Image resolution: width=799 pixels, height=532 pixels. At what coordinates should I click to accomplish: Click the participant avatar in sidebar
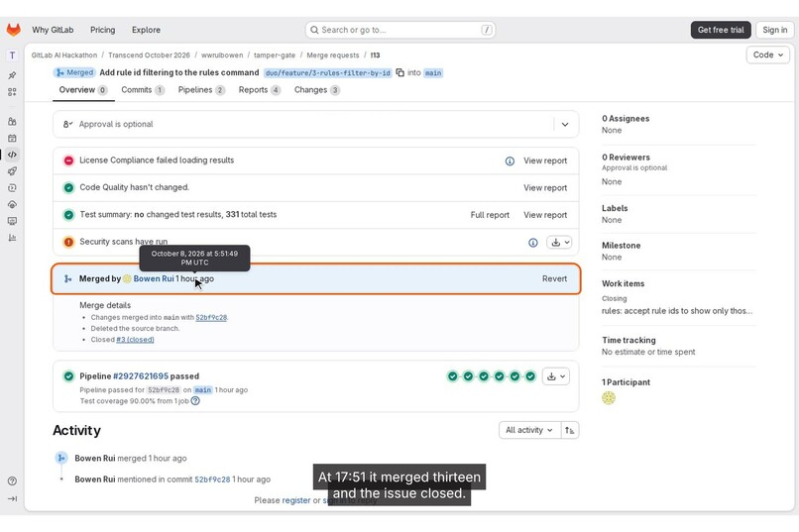click(x=609, y=398)
